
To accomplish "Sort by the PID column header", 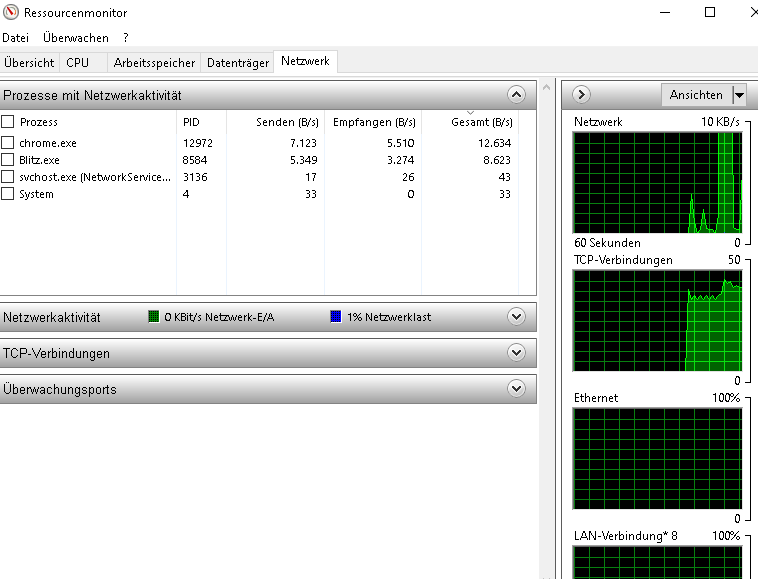I will pyautogui.click(x=191, y=122).
